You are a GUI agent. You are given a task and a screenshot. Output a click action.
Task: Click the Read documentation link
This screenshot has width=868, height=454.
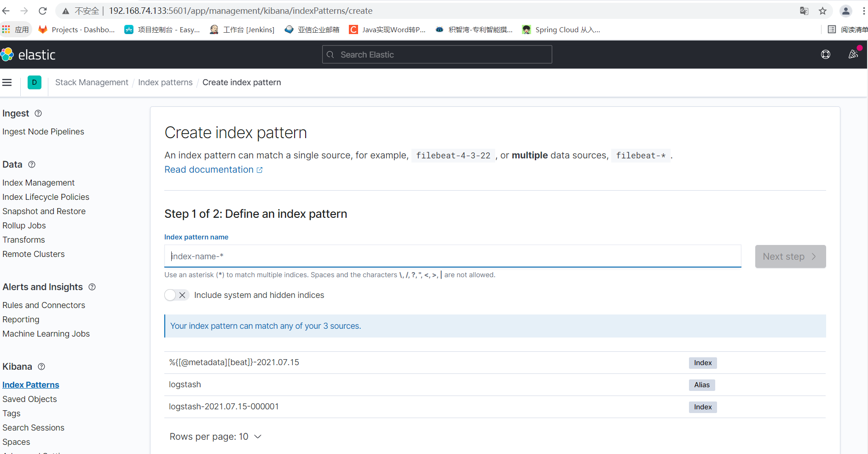(209, 169)
